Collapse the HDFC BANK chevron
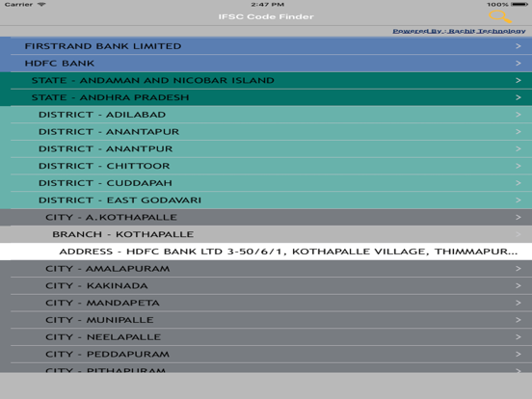532x399 pixels. click(519, 63)
